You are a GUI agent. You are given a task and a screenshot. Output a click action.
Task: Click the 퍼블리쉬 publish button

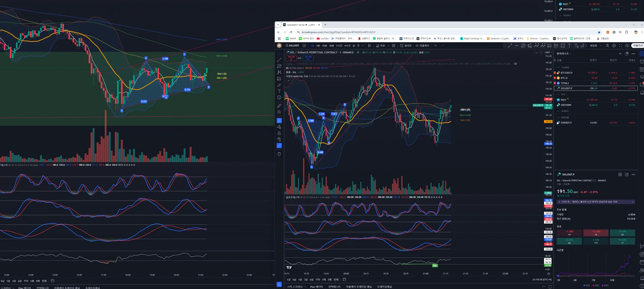point(637,46)
